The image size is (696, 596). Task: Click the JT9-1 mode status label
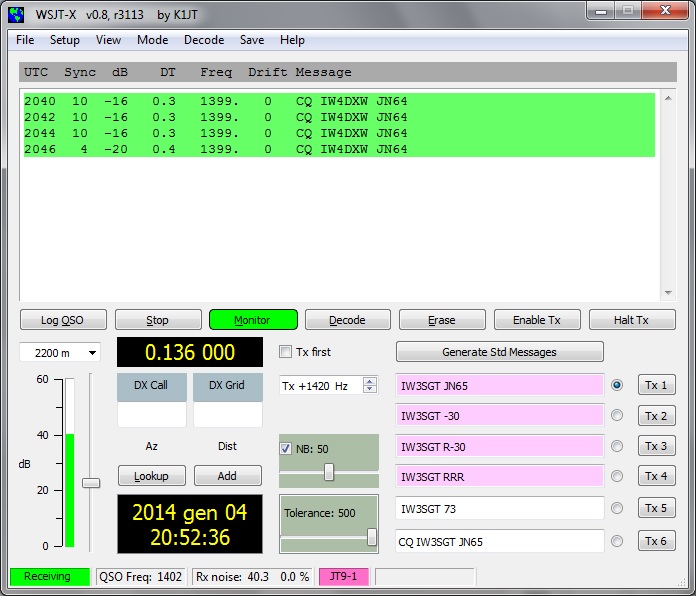[344, 576]
